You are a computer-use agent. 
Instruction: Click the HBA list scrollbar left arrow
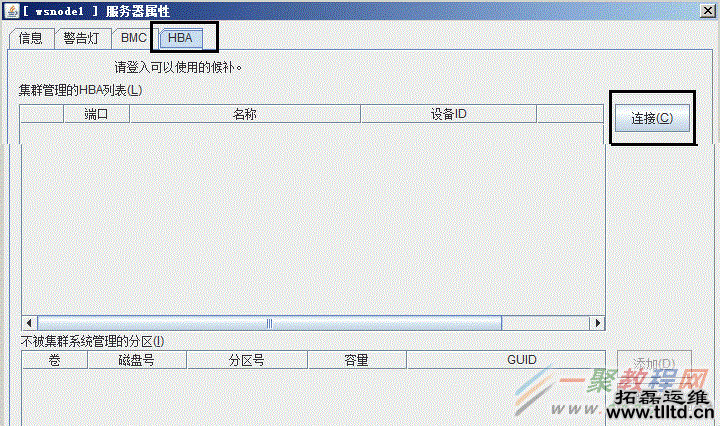27,323
